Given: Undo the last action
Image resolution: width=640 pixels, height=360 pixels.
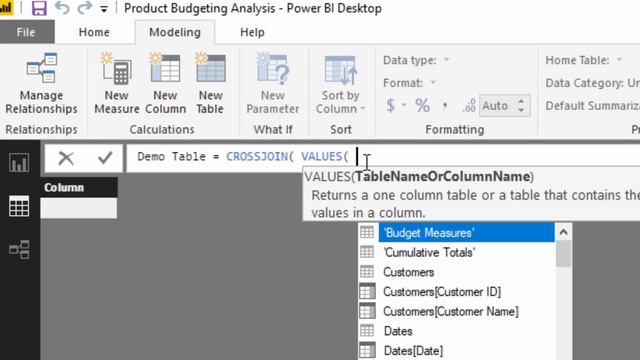Looking at the screenshot, I should click(62, 8).
